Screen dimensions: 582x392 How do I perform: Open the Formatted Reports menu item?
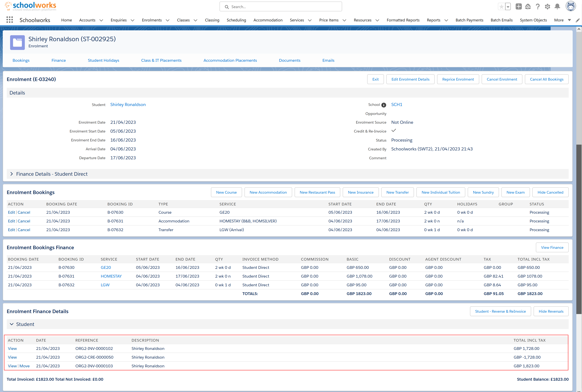click(403, 20)
